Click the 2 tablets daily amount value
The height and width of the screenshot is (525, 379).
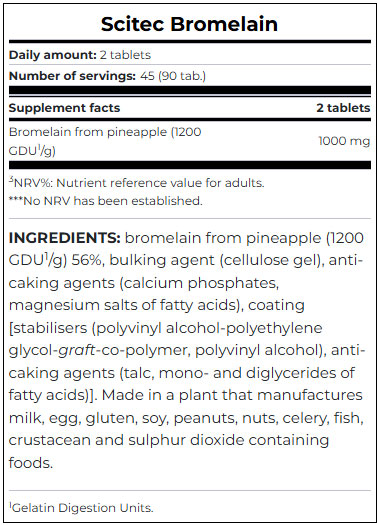point(125,55)
